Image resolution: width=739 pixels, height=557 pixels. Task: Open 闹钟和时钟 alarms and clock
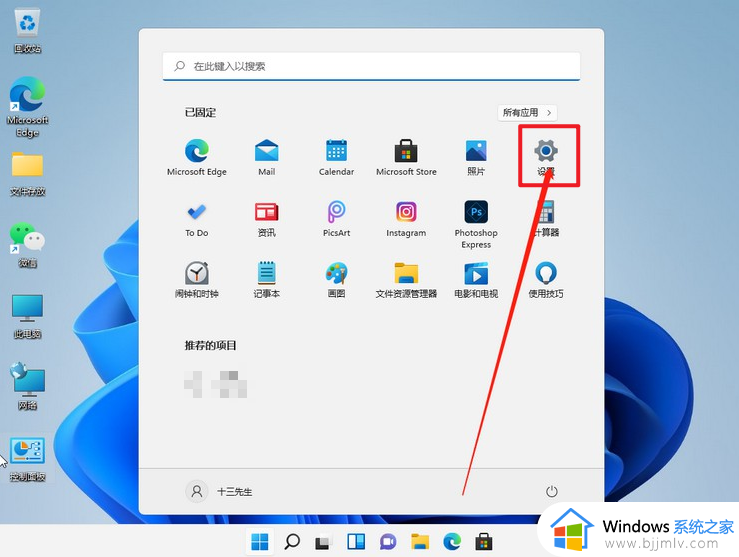coord(197,279)
